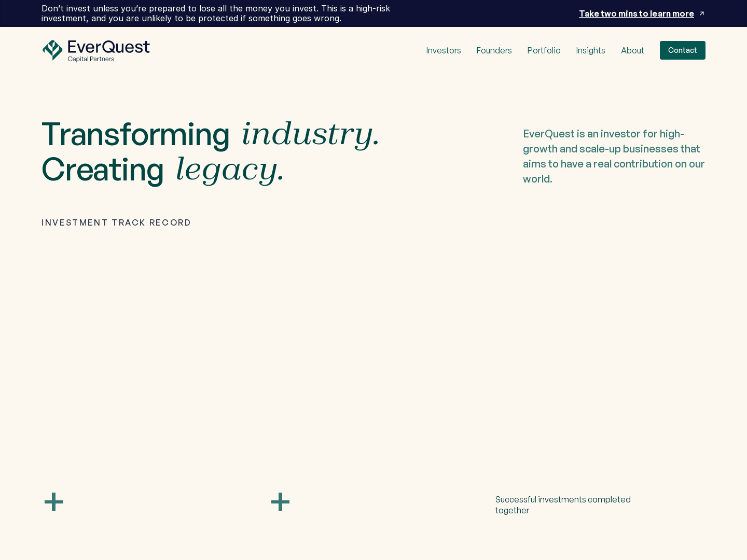This screenshot has height=560, width=747.
Task: Click the plus symbol beside the left statistic
Action: click(x=53, y=501)
